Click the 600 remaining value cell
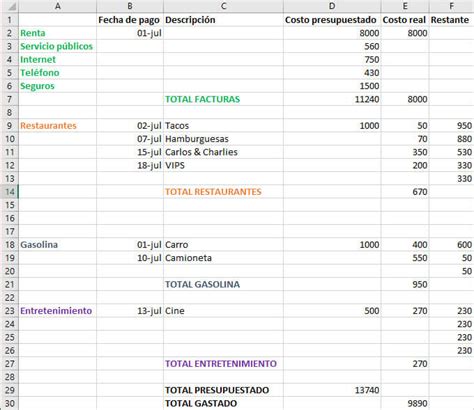474x410 pixels. tap(451, 245)
